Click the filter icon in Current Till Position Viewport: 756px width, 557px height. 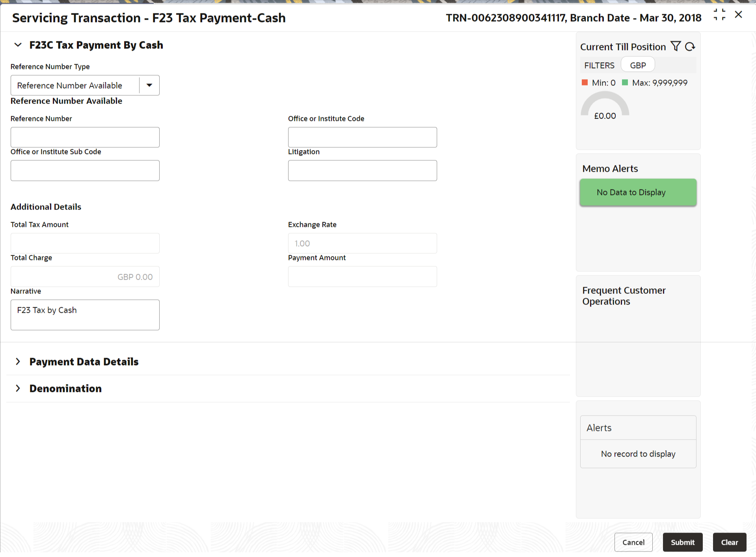[676, 46]
